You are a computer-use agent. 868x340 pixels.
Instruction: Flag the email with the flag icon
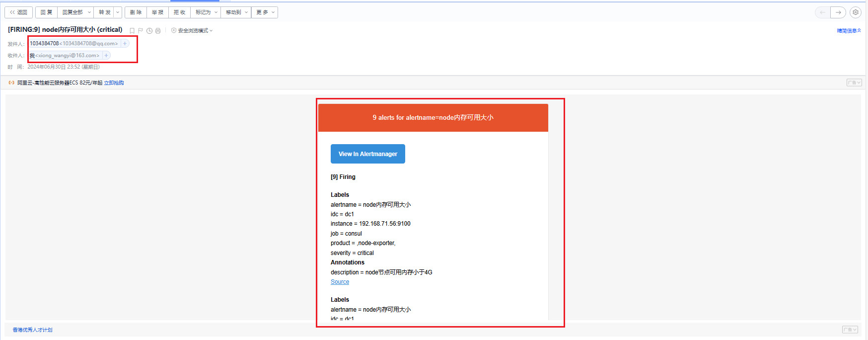tap(141, 31)
